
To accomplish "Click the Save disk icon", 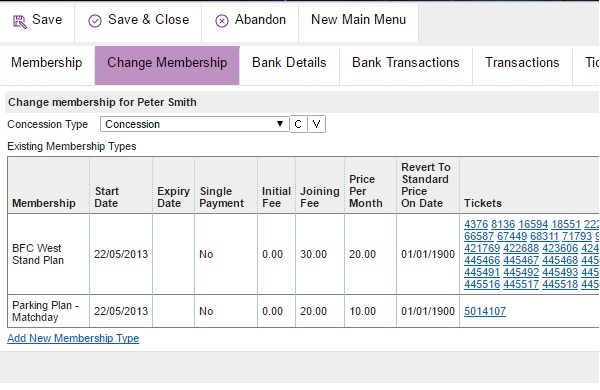I will (20, 21).
